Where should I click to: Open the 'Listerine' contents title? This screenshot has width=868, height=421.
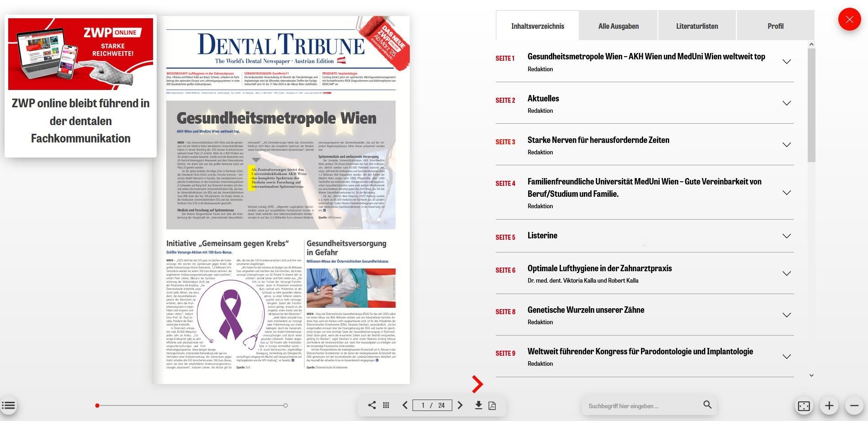[542, 235]
